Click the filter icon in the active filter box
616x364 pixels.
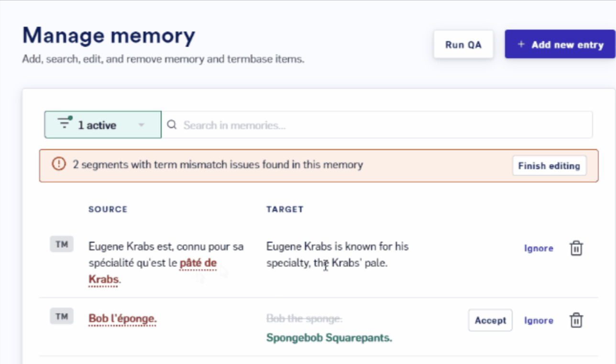(x=65, y=123)
